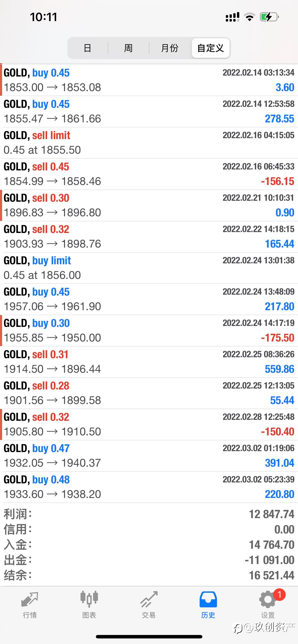Open the GOLD buy 0.45 trade with 278.55 profit
Image resolution: width=298 pixels, height=644 pixels.
click(x=149, y=112)
